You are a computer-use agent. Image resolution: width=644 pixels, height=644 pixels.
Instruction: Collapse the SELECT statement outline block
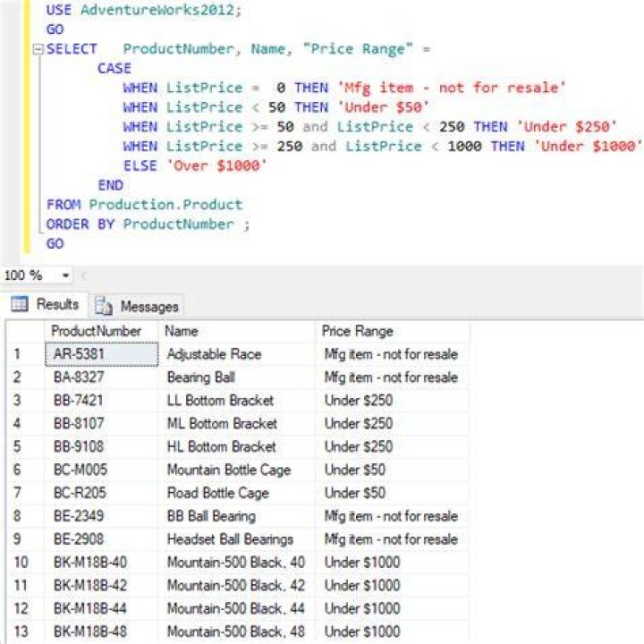click(x=38, y=50)
